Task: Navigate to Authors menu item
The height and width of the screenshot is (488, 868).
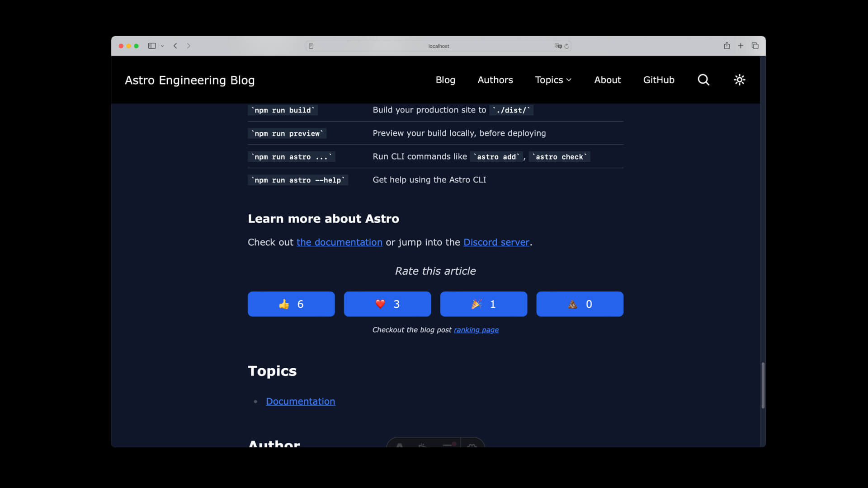Action: point(495,79)
